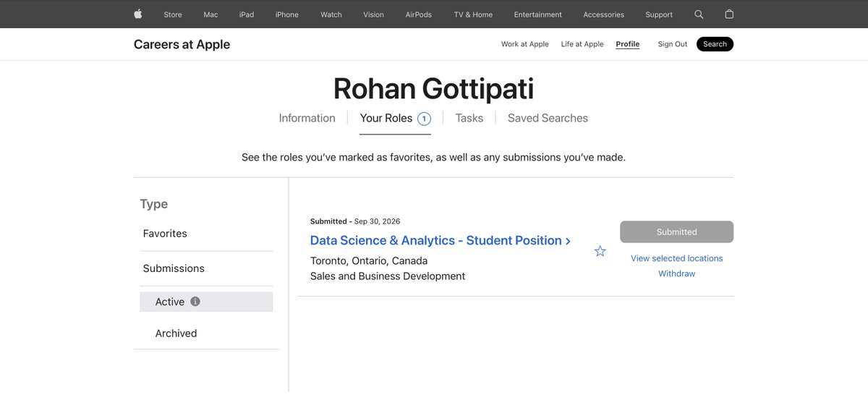Open the Support menu
This screenshot has width=868, height=400.
click(x=659, y=14)
